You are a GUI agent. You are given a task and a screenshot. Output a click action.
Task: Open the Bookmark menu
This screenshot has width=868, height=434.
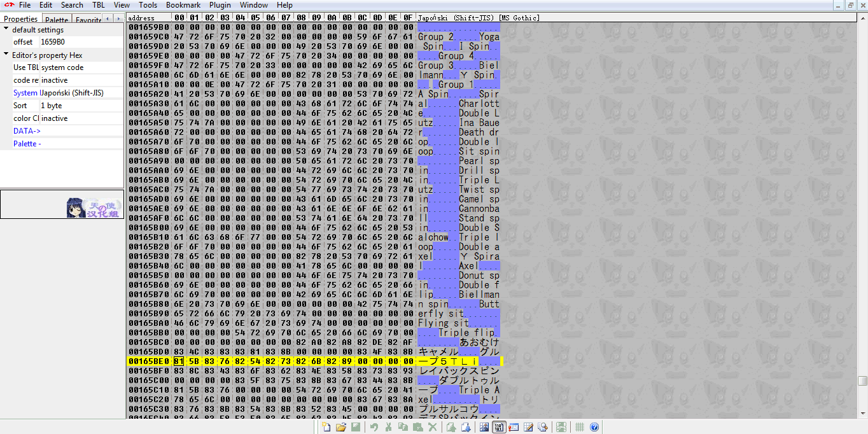coord(183,4)
